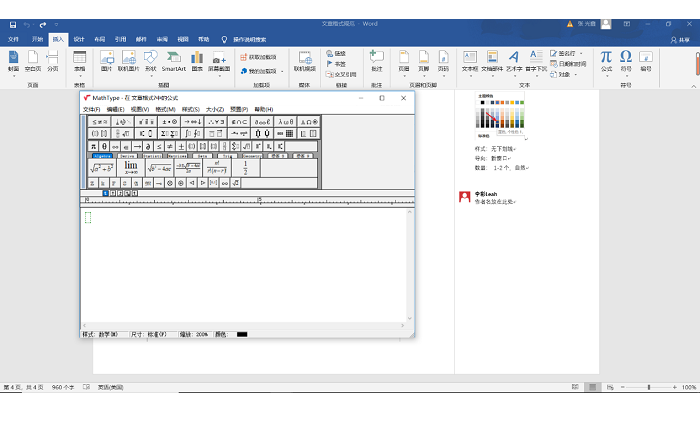Insert the square root a²+b² template
The width and height of the screenshot is (700, 430).
click(x=102, y=168)
